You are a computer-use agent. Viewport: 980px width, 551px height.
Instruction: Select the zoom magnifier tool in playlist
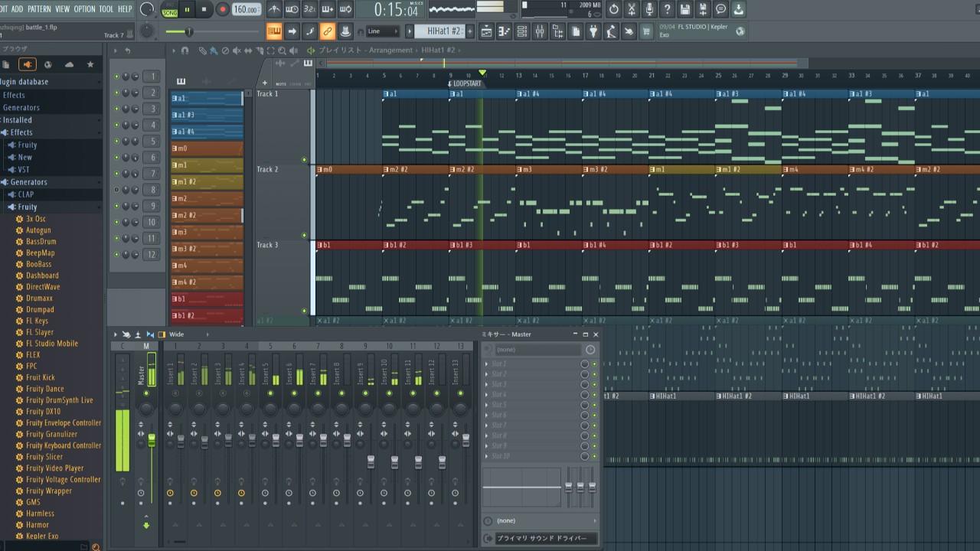click(x=283, y=51)
